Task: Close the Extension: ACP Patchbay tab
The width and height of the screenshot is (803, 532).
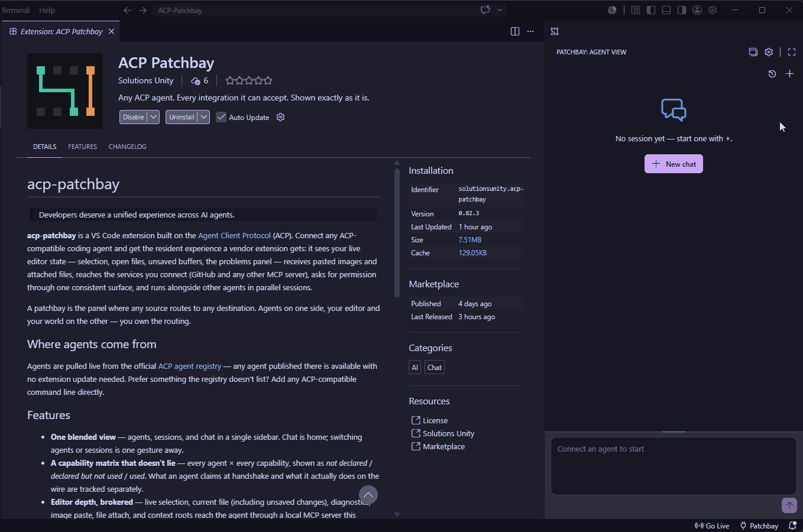Action: [x=111, y=31]
